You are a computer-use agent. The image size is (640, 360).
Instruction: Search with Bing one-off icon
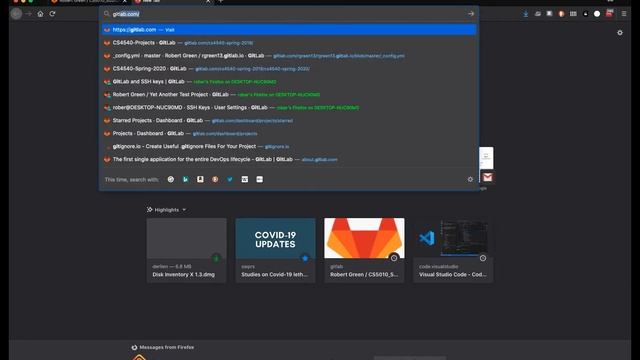click(x=185, y=179)
